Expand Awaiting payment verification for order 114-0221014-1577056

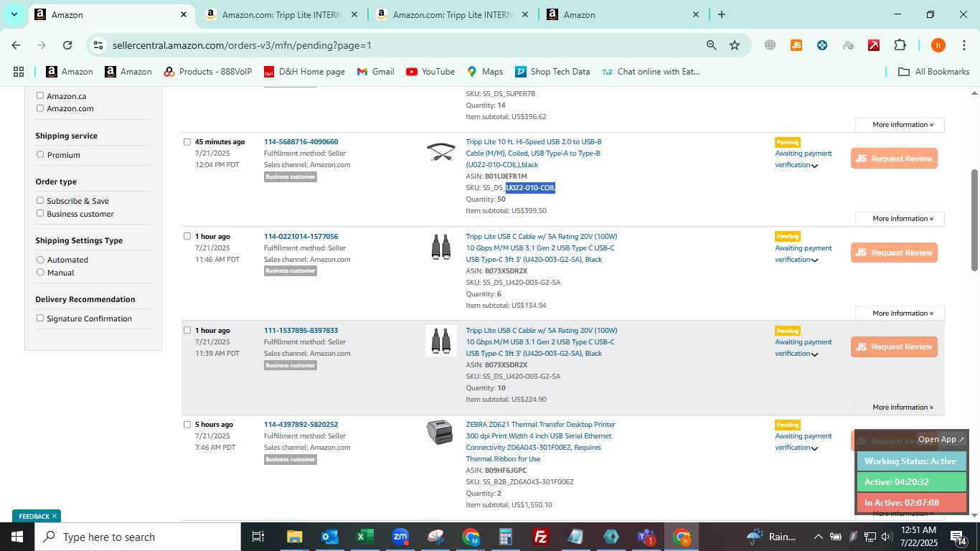(x=814, y=260)
